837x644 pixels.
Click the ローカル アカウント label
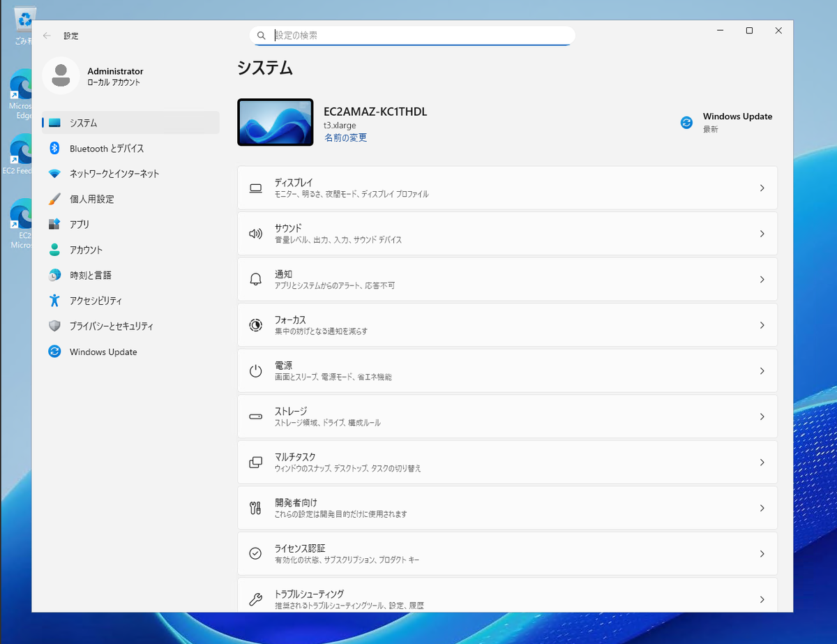coord(114,82)
